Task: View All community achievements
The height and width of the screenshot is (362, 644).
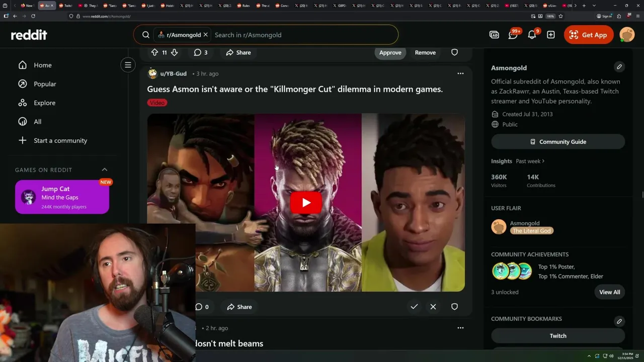Action: pos(609,292)
